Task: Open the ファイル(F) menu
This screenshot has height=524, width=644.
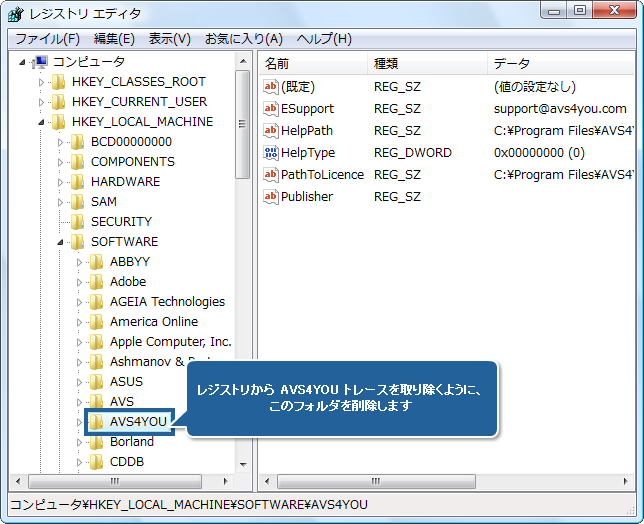Action: [x=47, y=39]
